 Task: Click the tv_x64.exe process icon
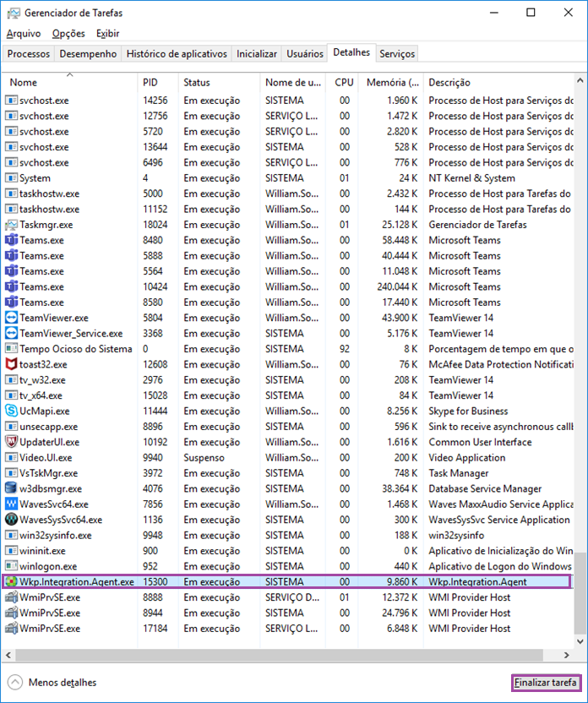(11, 395)
